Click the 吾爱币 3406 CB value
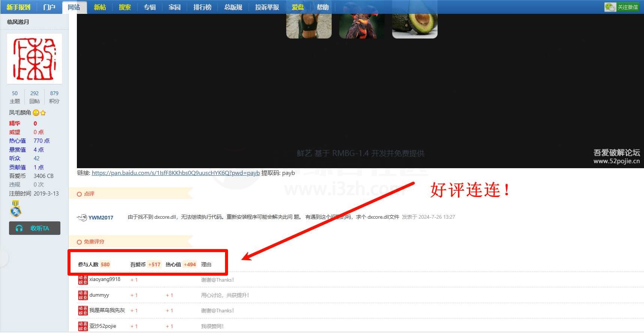This screenshot has height=333, width=644. 44,176
